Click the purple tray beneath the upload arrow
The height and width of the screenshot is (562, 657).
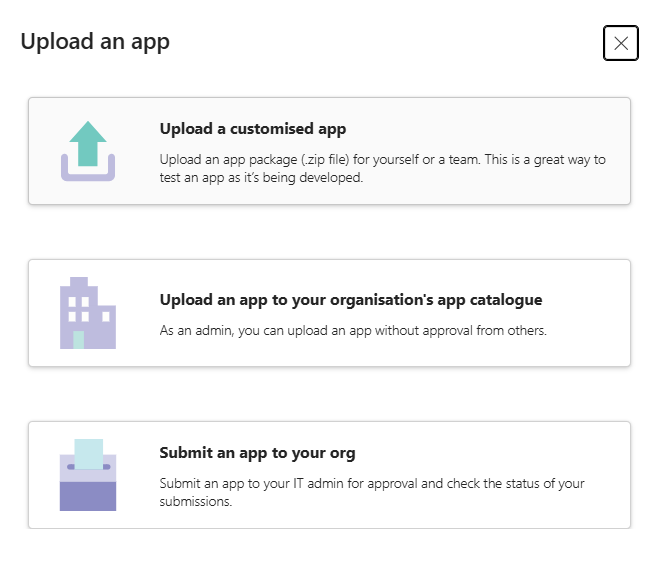coord(88,176)
